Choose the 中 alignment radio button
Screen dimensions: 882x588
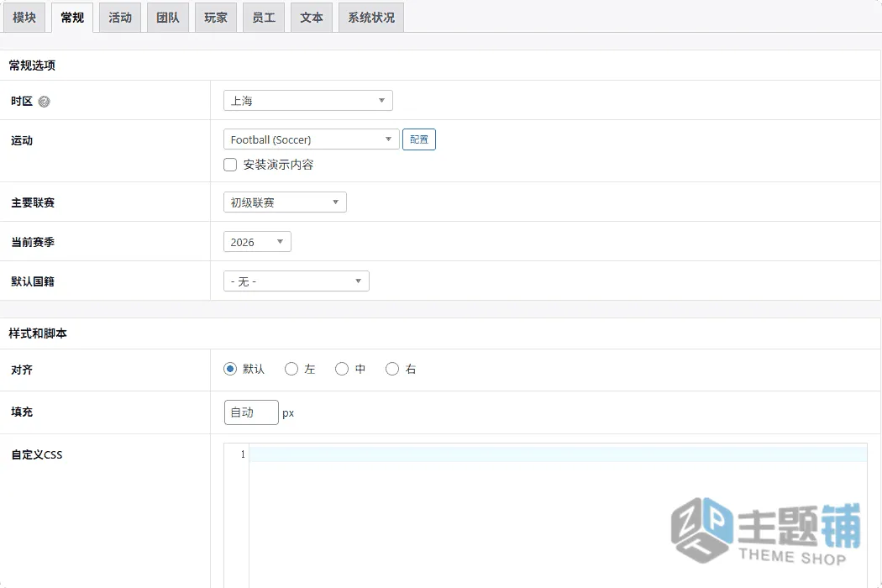pos(342,369)
